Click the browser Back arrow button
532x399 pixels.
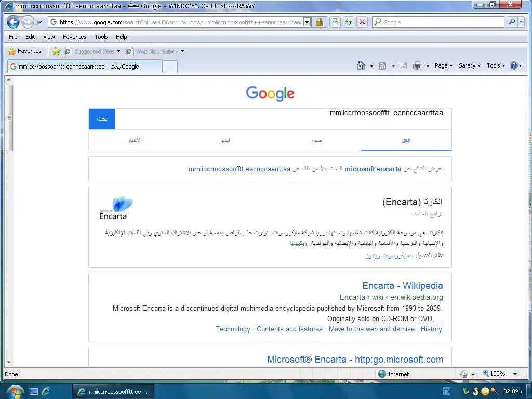click(13, 22)
